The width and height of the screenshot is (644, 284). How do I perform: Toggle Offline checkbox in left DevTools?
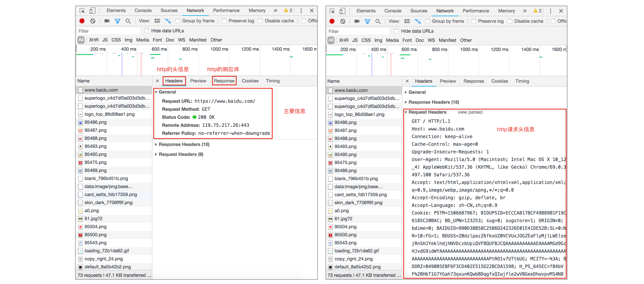304,21
